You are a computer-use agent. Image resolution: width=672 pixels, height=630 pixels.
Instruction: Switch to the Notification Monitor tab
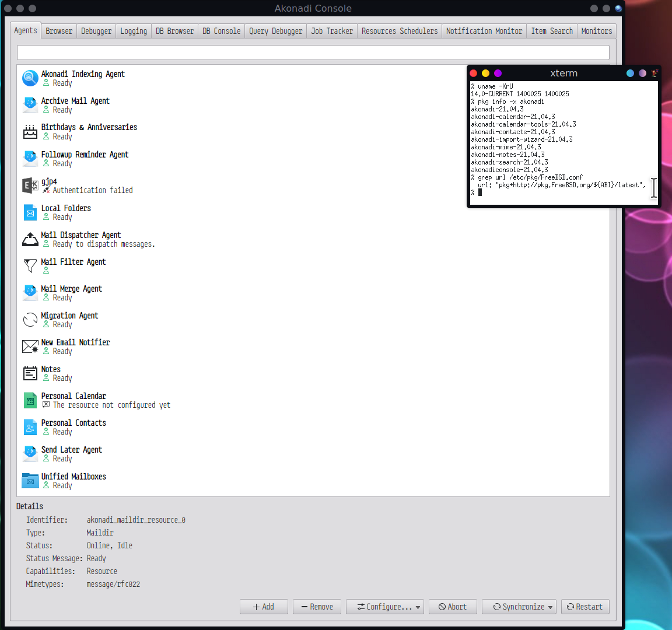click(484, 31)
